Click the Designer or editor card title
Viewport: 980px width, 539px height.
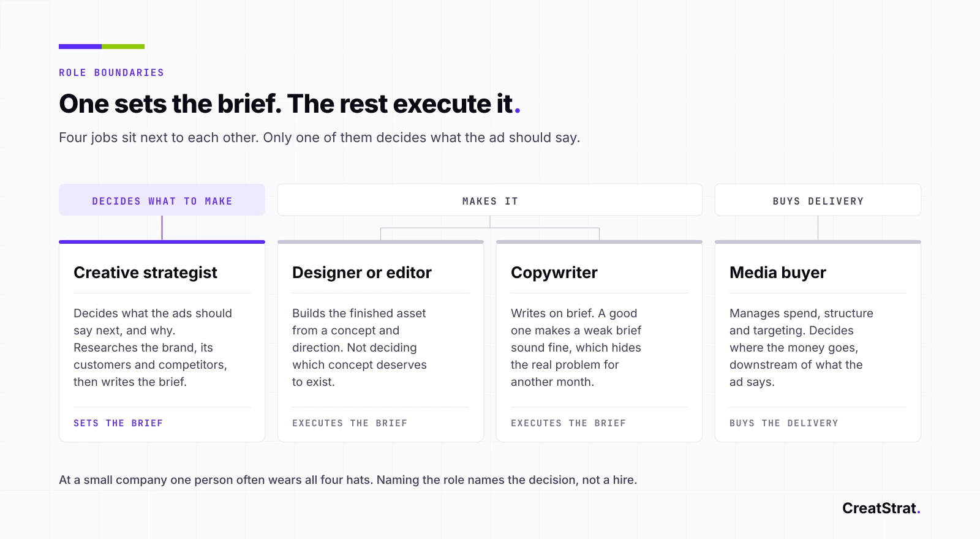361,273
